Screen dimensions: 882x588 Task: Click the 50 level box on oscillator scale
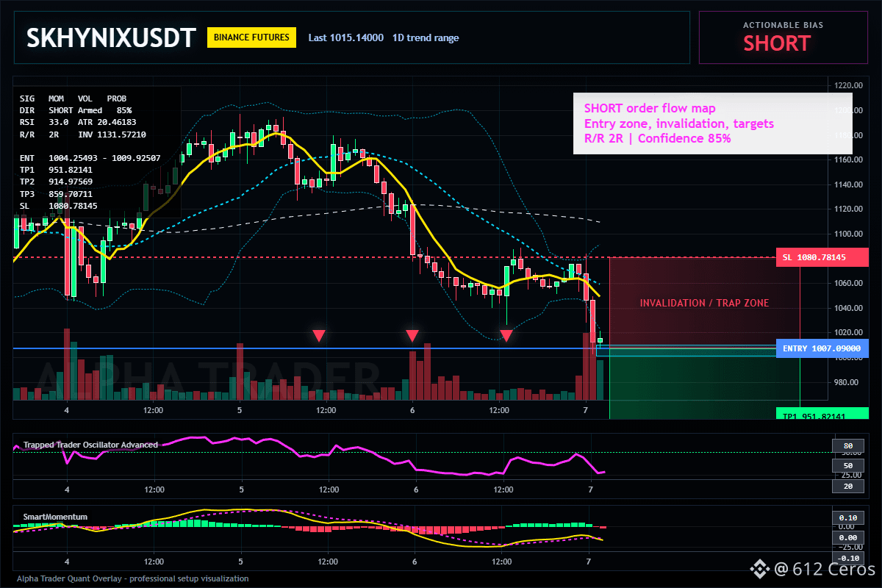click(847, 465)
